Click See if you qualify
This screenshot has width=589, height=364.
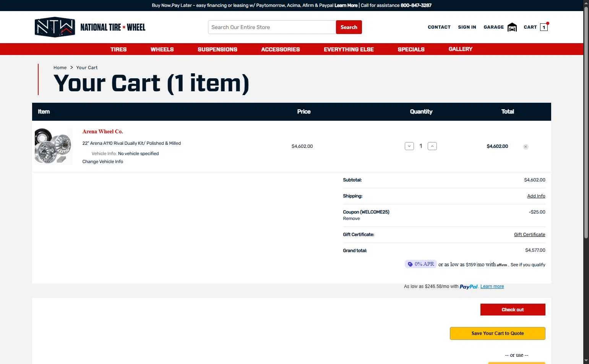[528, 265]
